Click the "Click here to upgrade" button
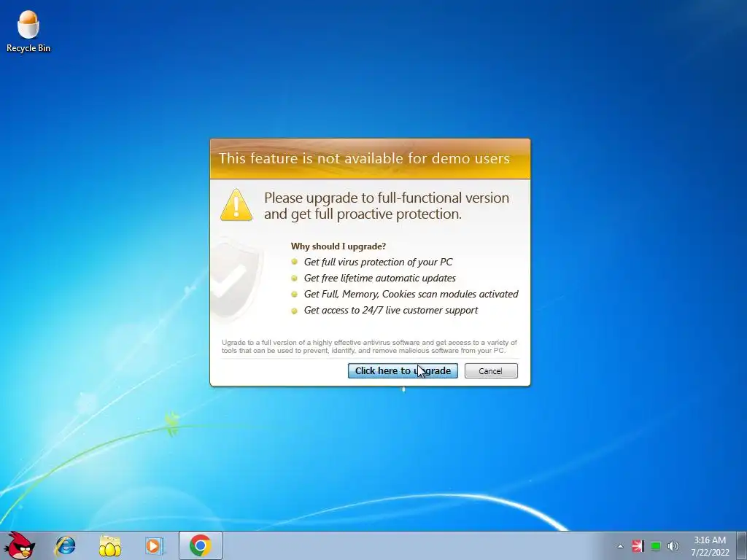Viewport: 747px width, 560px height. [x=403, y=370]
